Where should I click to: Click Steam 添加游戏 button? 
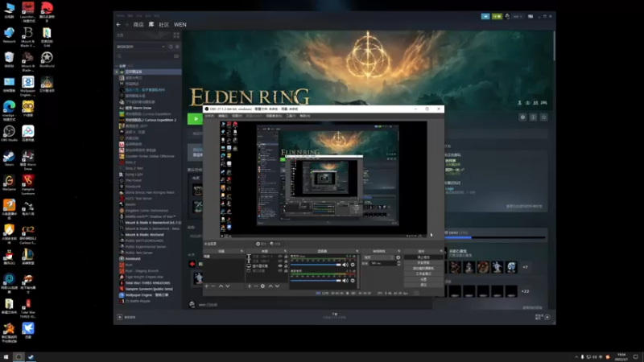pos(126,317)
